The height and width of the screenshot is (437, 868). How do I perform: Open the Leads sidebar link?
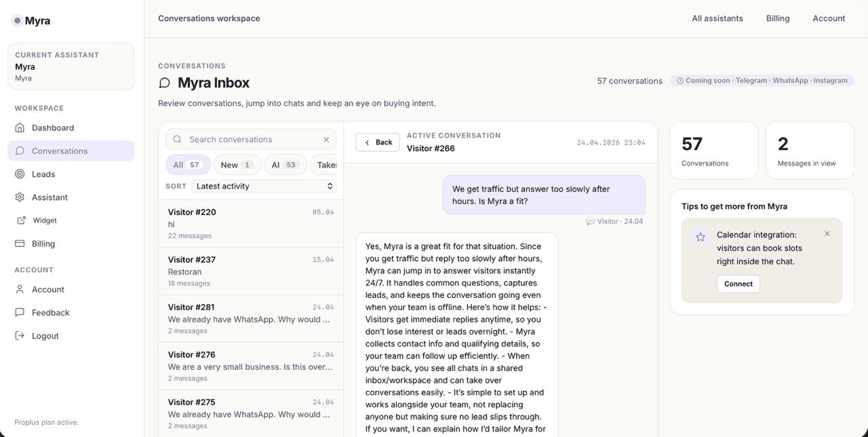pyautogui.click(x=71, y=174)
